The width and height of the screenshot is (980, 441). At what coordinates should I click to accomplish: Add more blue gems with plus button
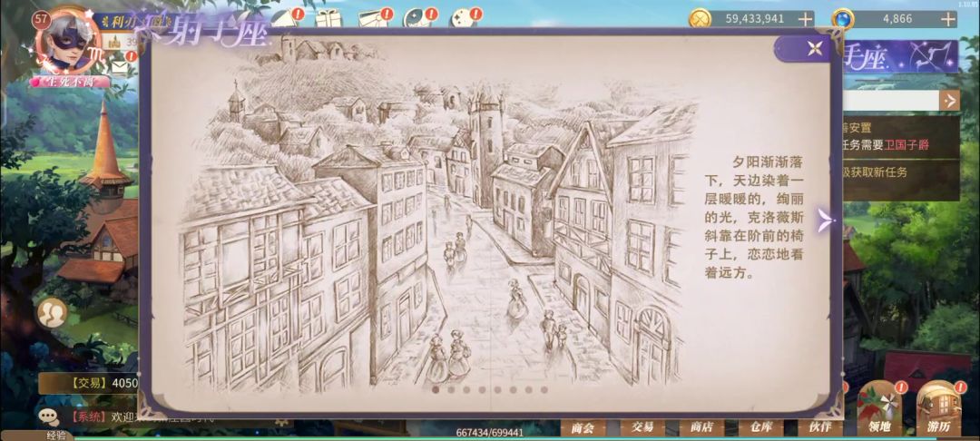point(948,19)
